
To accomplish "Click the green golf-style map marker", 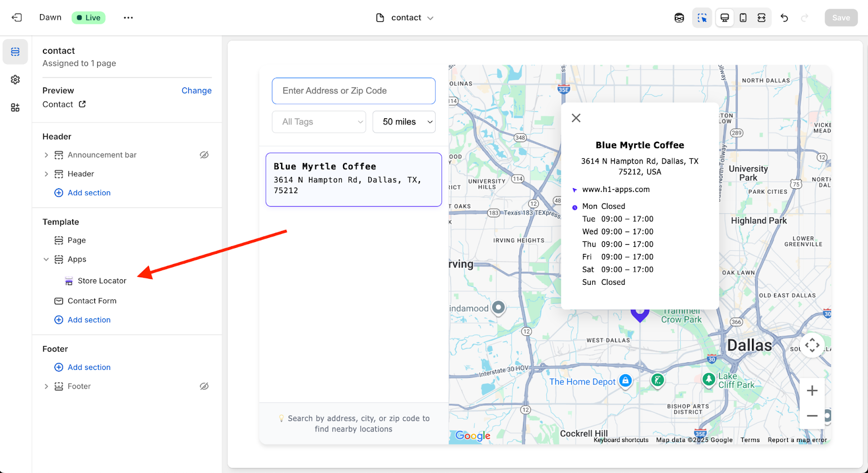I will 658,380.
